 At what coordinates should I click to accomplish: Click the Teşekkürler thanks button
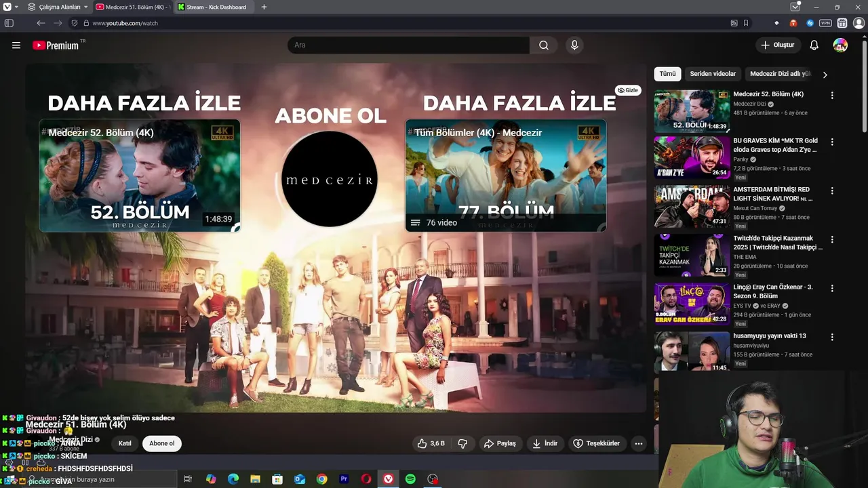coord(597,443)
